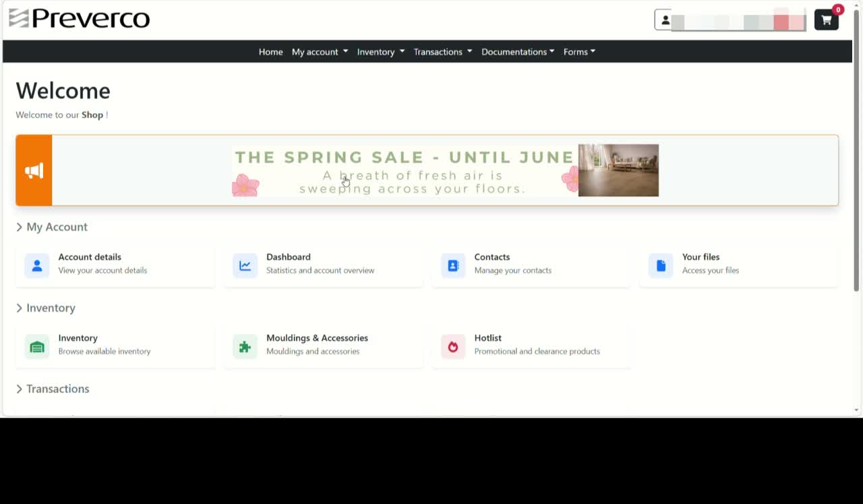
Task: Open Account details link
Action: coord(90,257)
